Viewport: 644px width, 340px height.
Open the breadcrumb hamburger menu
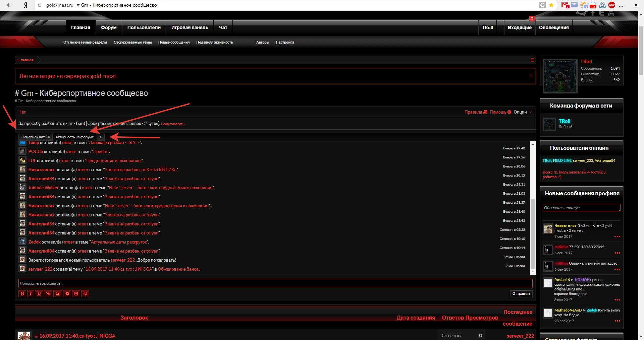[x=532, y=60]
